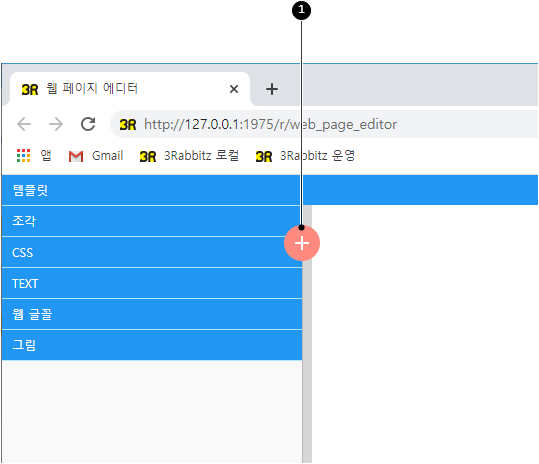Viewport: 539px width, 464px height.
Task: Open the 웹 글꼴 panel item
Action: coord(152,314)
